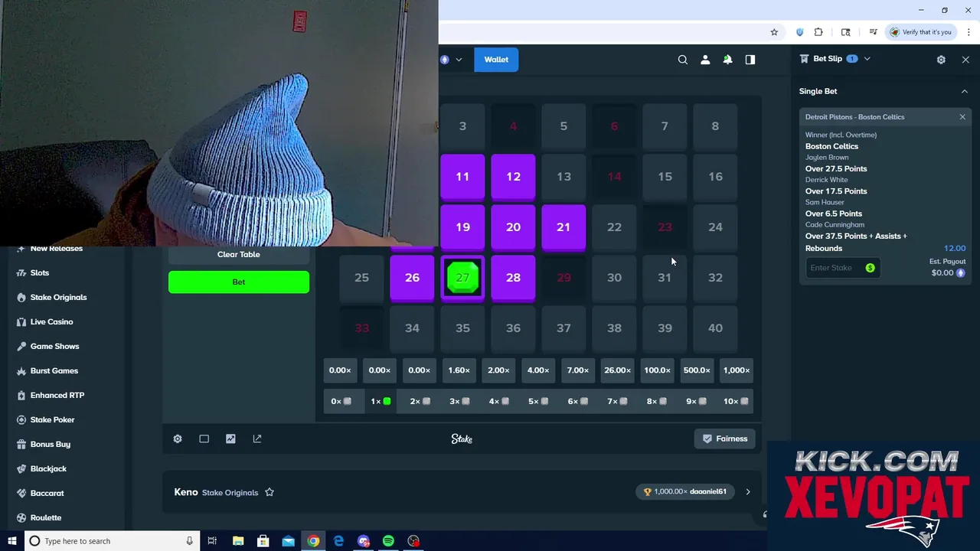Expand the Bet Slip dropdown chevron
This screenshot has width=980, height=551.
pos(867,59)
